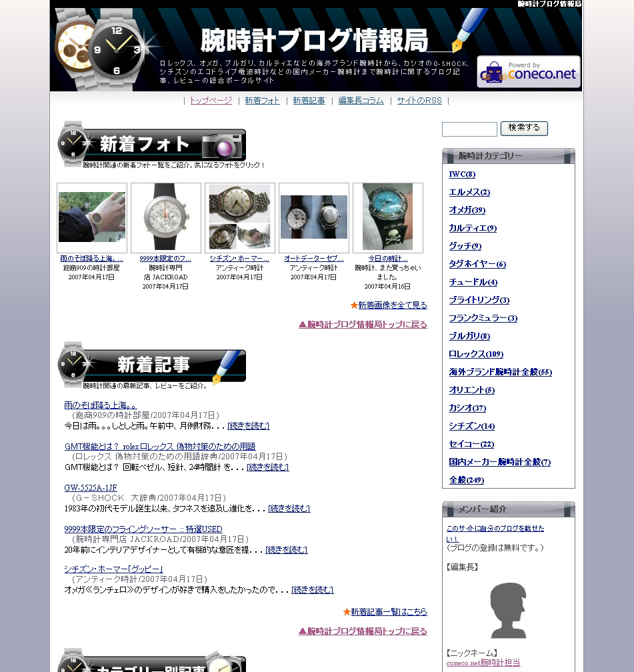Open article 9999本限定のフライングソーサー title
Screen dimensions: 634x672
point(143,529)
